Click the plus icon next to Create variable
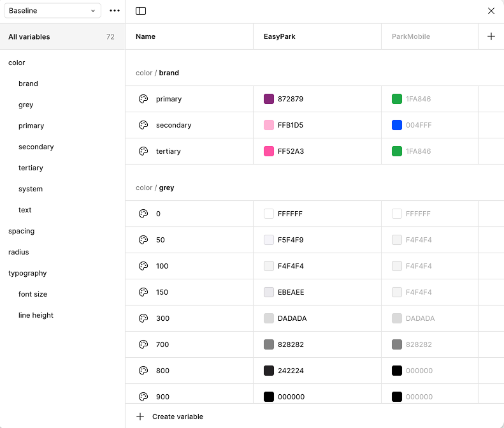Image resolution: width=504 pixels, height=428 pixels. [x=141, y=417]
